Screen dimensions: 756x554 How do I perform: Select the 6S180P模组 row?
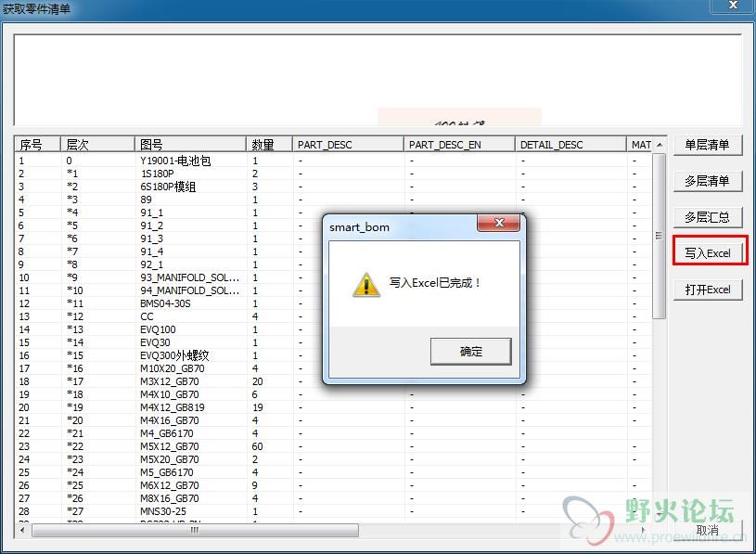click(333, 187)
